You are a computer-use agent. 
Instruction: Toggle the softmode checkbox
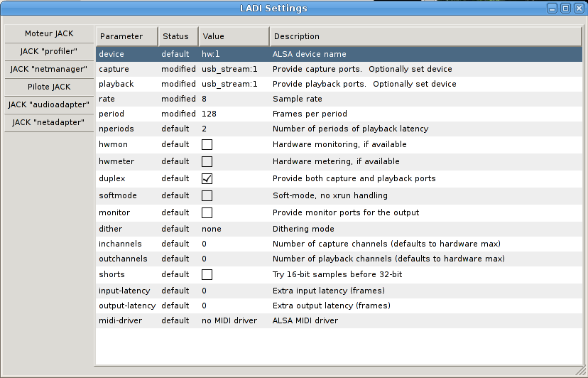[207, 195]
